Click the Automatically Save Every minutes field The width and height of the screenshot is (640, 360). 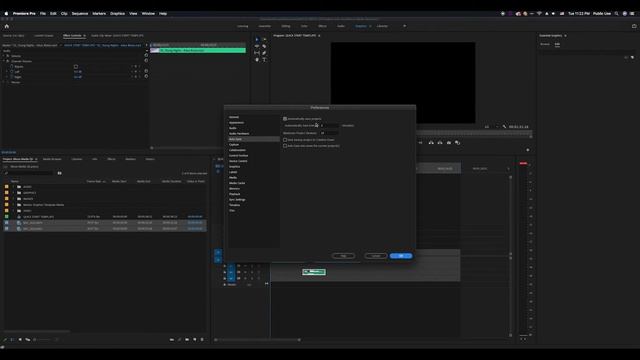pyautogui.click(x=329, y=125)
